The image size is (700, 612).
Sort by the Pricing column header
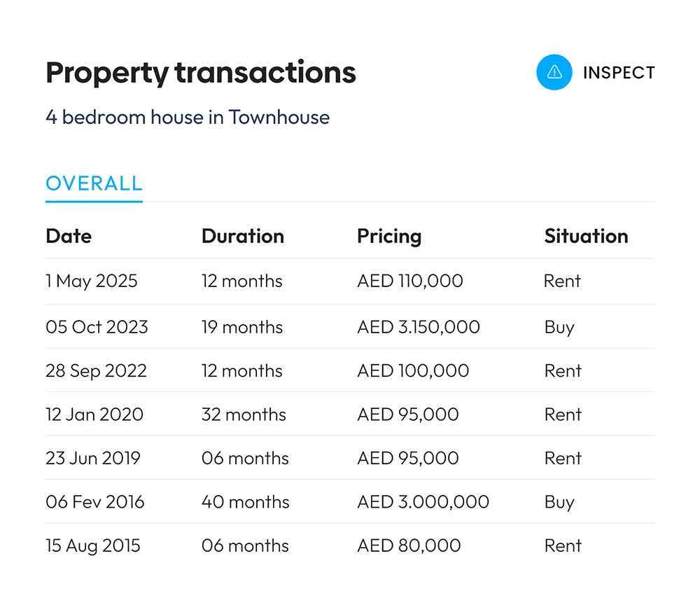coord(388,236)
